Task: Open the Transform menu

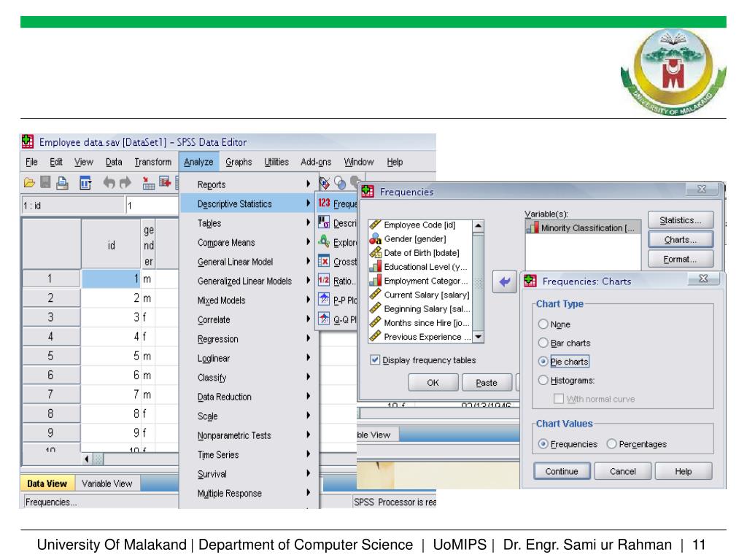Action: [x=152, y=162]
